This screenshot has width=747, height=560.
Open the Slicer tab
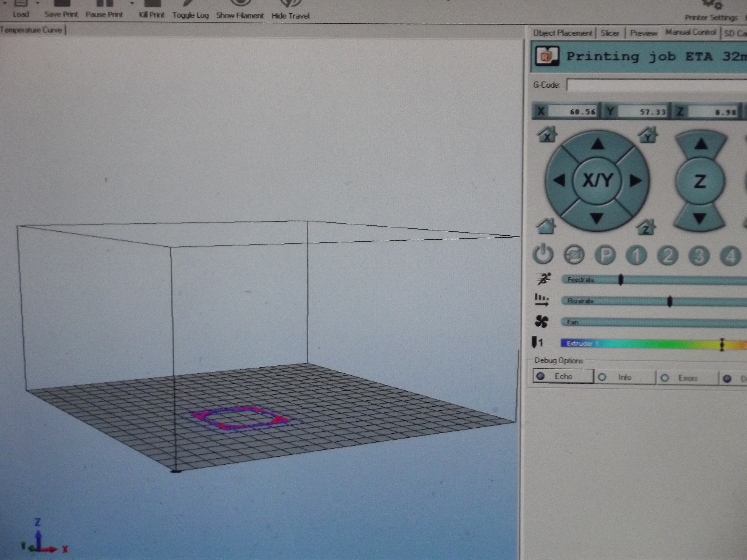pyautogui.click(x=610, y=33)
